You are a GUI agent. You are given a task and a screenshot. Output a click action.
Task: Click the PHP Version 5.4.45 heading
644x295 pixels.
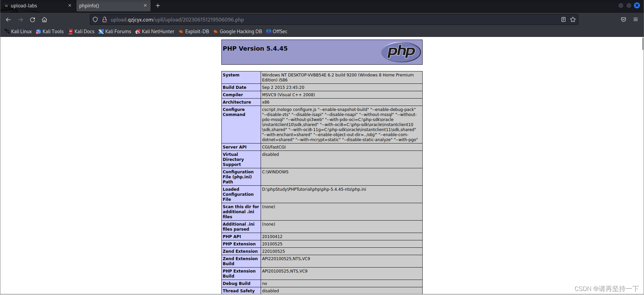click(255, 49)
